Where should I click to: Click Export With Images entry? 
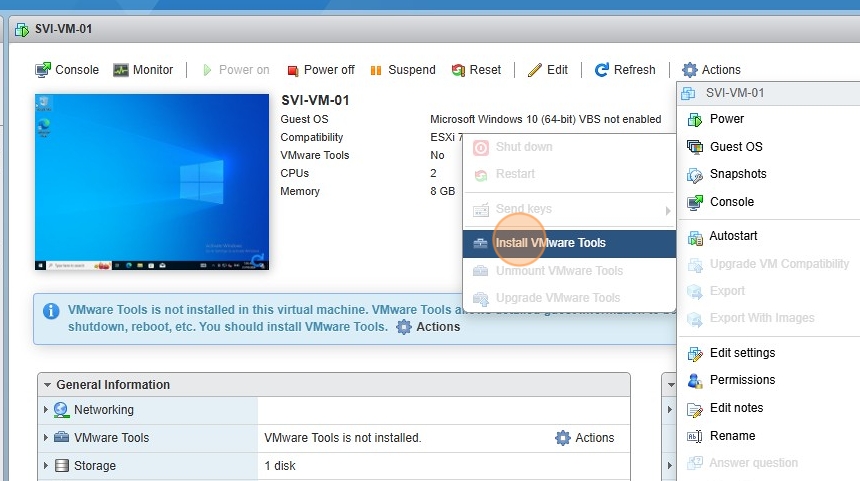(769, 318)
